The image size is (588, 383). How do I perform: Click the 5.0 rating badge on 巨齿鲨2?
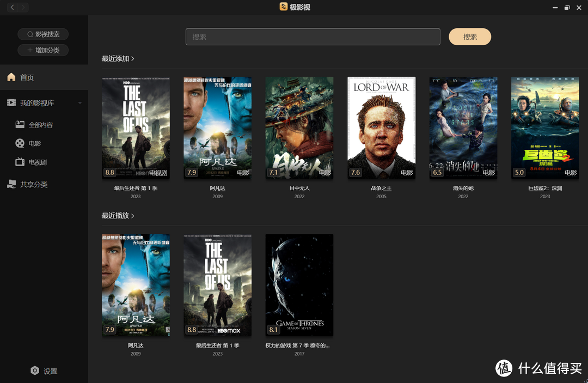pos(519,172)
